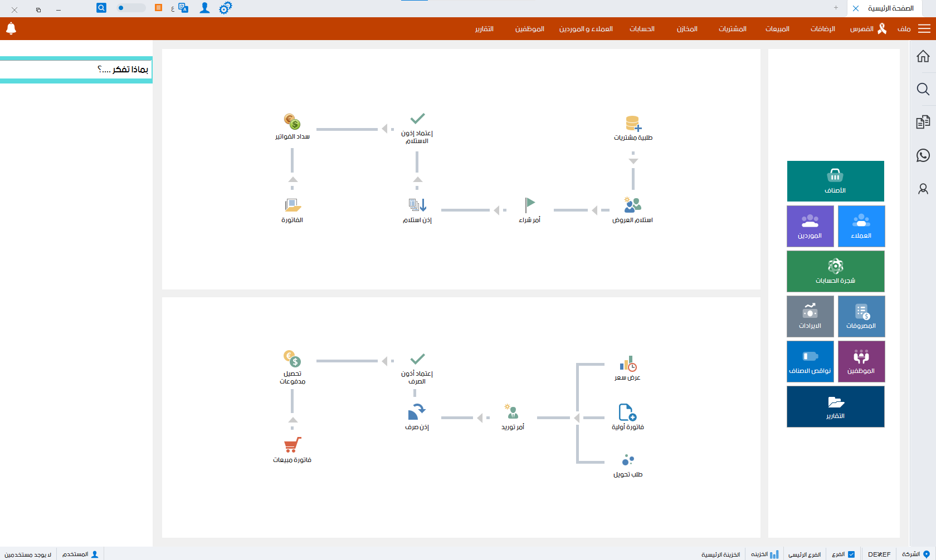Switch to الصفحة الرئيسية tab

click(890, 8)
